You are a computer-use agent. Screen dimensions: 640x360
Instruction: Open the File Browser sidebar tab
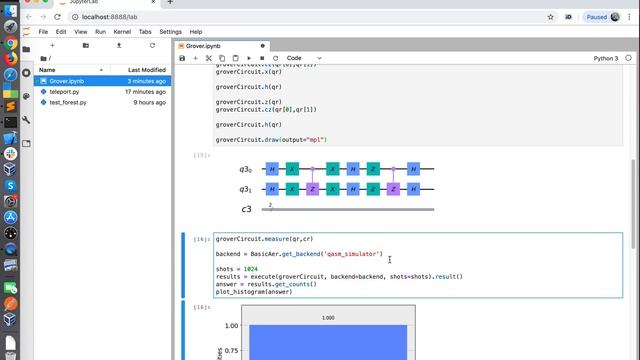(x=27, y=49)
